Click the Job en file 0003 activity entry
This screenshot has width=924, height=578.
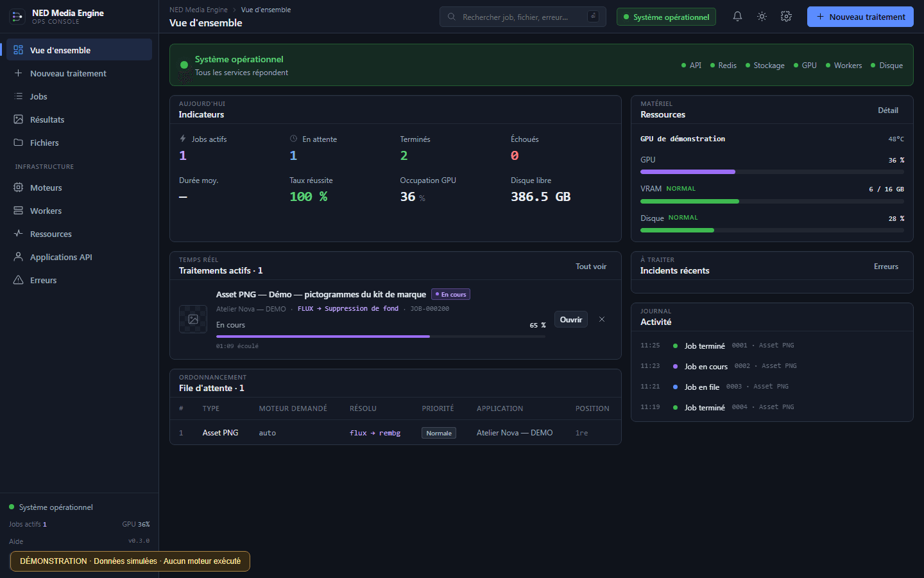(772, 387)
